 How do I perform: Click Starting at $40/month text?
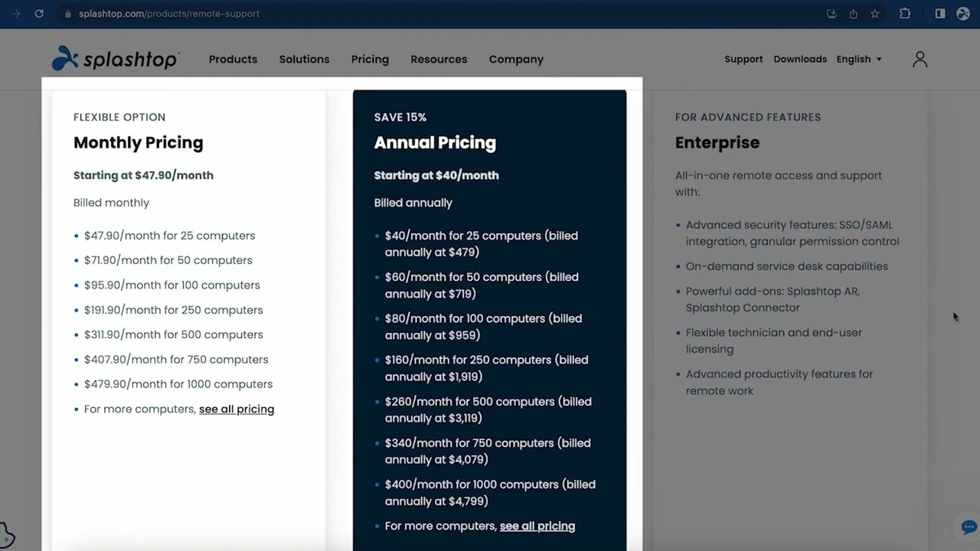coord(436,175)
